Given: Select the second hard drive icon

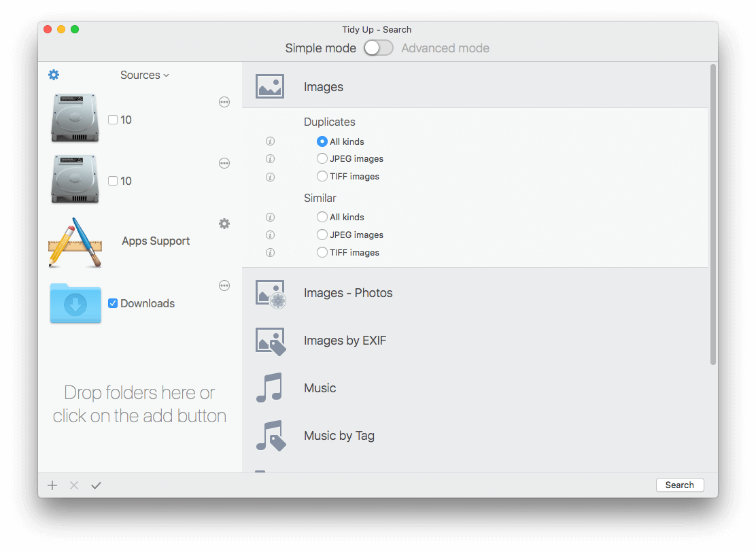Looking at the screenshot, I should (x=75, y=179).
